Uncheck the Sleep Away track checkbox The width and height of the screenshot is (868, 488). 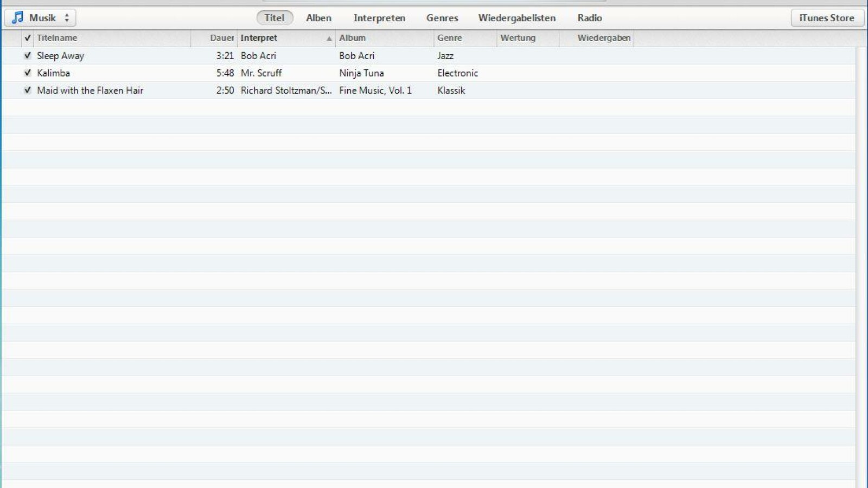tap(28, 56)
